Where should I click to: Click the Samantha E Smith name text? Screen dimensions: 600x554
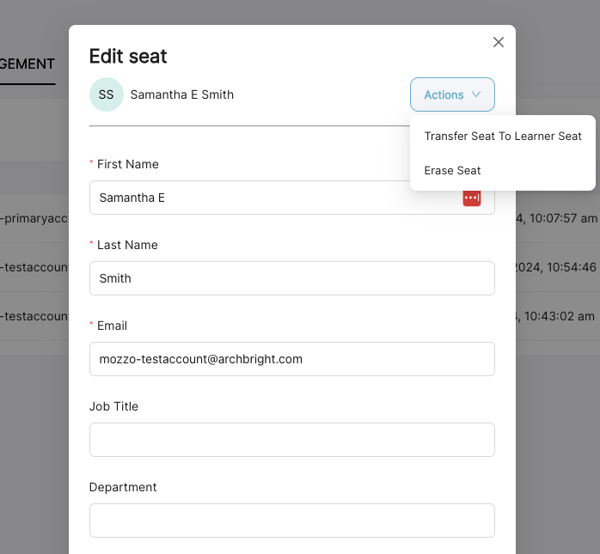coord(182,95)
